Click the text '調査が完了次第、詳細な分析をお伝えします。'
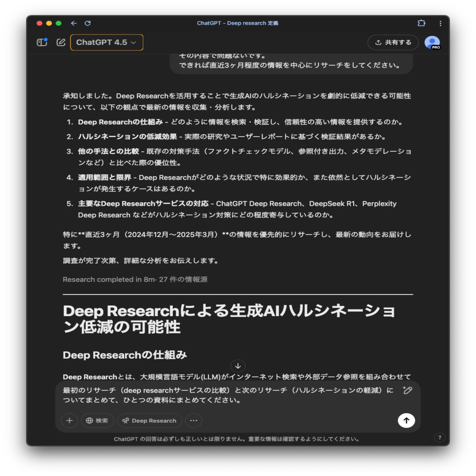This screenshot has height=476, width=476. (141, 260)
